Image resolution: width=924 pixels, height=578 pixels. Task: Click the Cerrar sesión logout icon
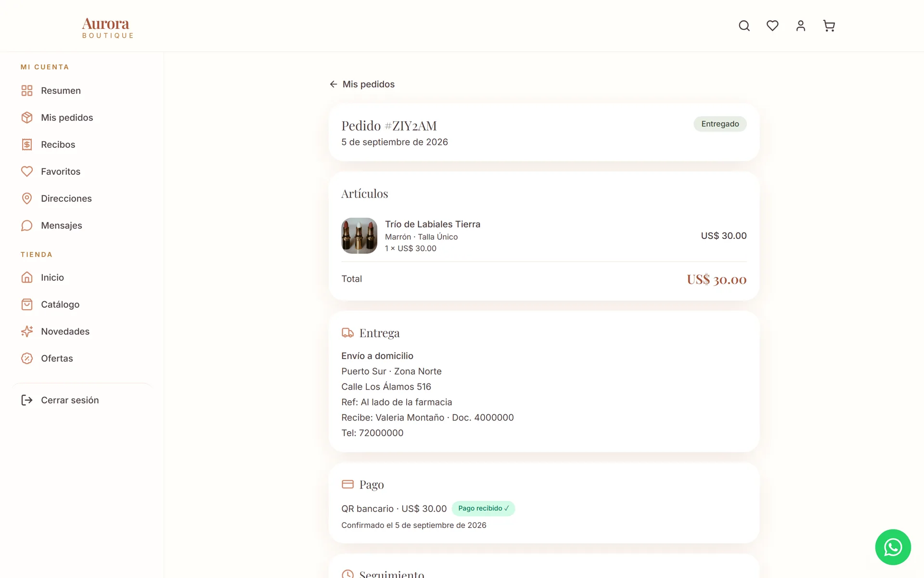pos(27,400)
